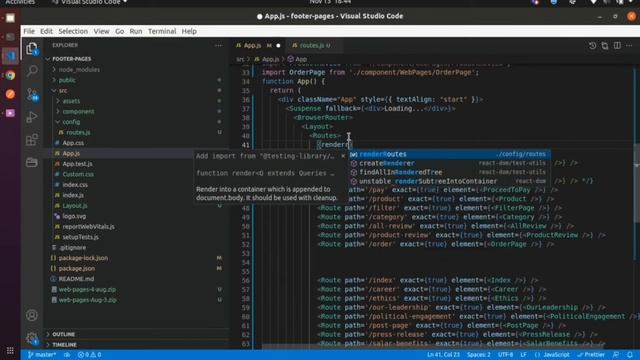Screen dimensions: 640x360
Task: Open timeline history icon in editor toolbar
Action: click(592, 46)
